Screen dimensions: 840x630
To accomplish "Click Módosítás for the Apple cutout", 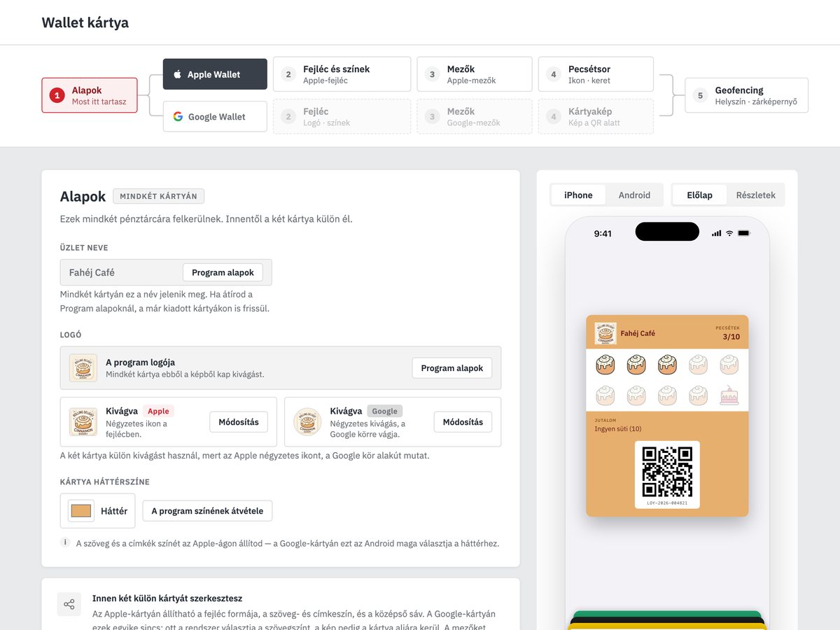I will (239, 422).
